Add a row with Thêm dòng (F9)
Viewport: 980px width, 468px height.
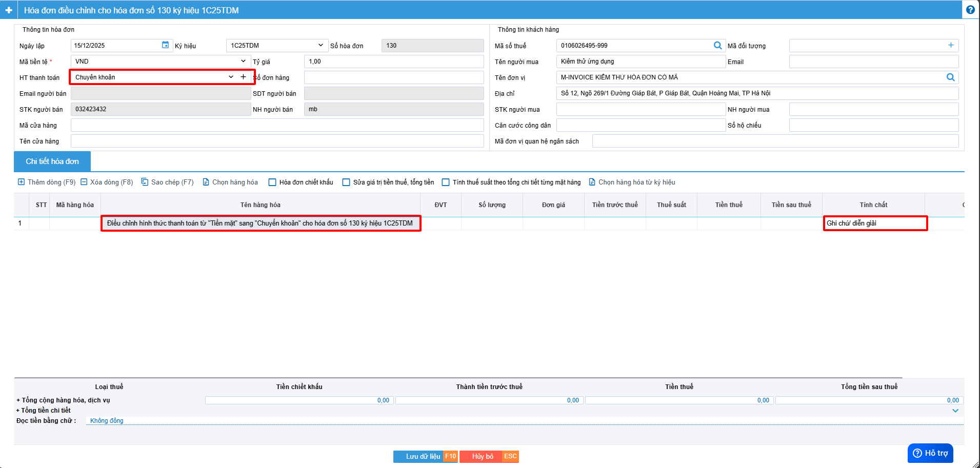click(x=47, y=182)
